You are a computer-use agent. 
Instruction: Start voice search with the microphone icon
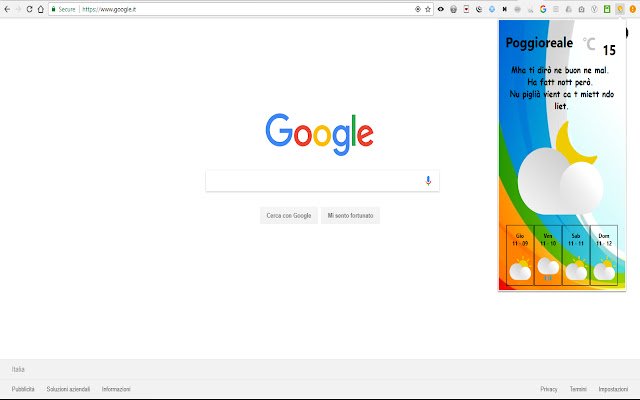coord(428,180)
